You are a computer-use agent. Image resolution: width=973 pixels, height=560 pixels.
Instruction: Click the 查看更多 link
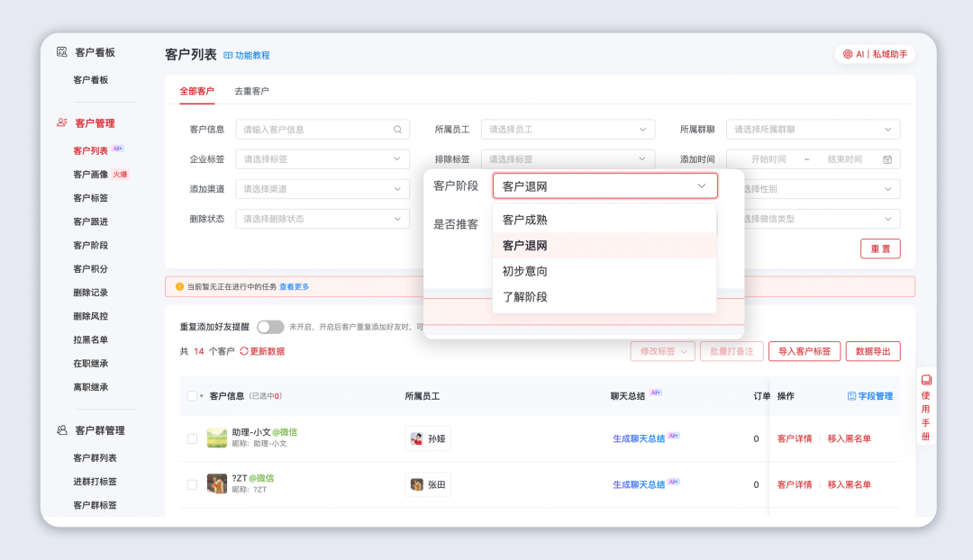[294, 287]
